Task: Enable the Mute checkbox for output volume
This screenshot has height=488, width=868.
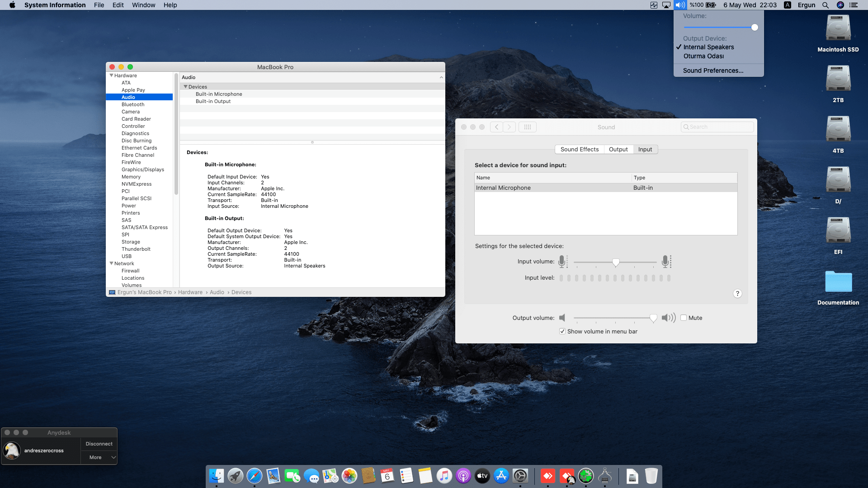Action: [x=684, y=318]
